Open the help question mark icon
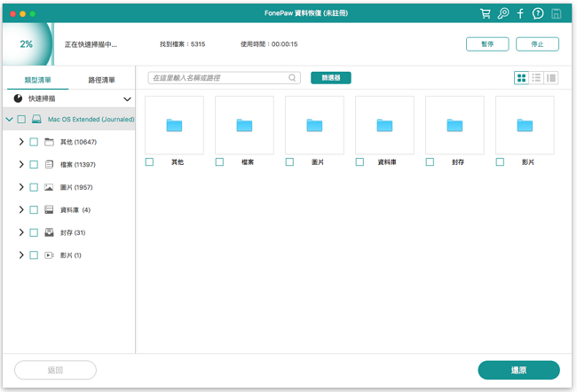The image size is (577, 392). [538, 13]
